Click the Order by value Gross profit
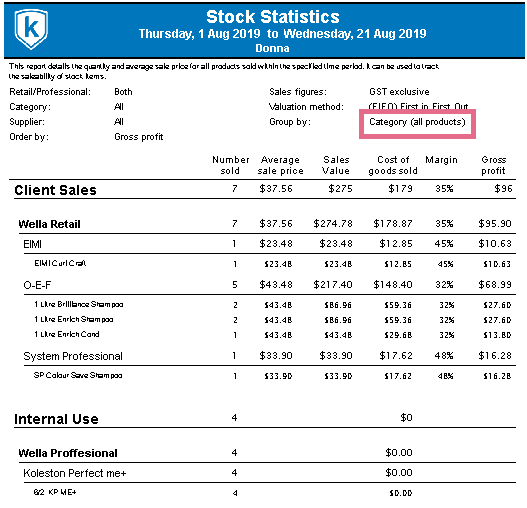This screenshot has width=527, height=508. coord(138,137)
